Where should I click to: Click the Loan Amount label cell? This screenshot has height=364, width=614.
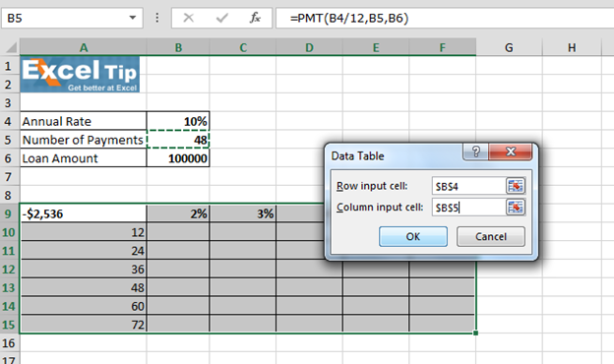(84, 158)
